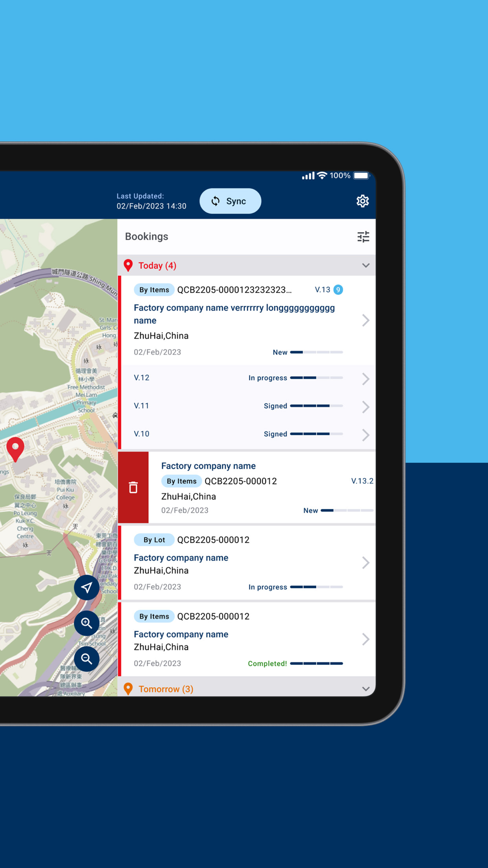Open the V.10 Signed version row

point(248,434)
